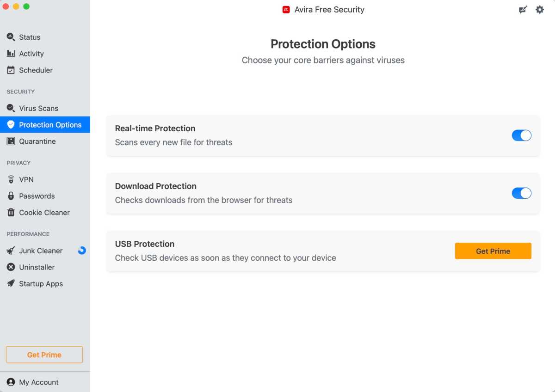Open My Account via its person icon
This screenshot has width=555, height=392.
(10, 382)
